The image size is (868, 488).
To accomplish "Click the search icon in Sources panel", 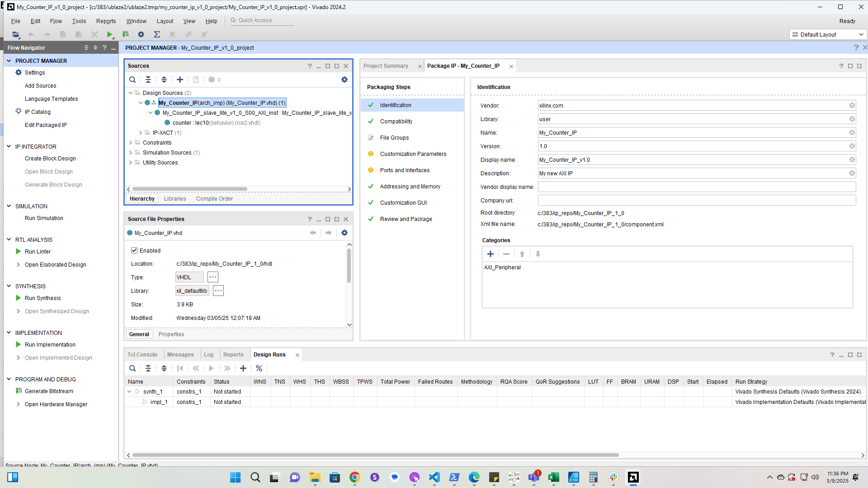I will coord(132,80).
